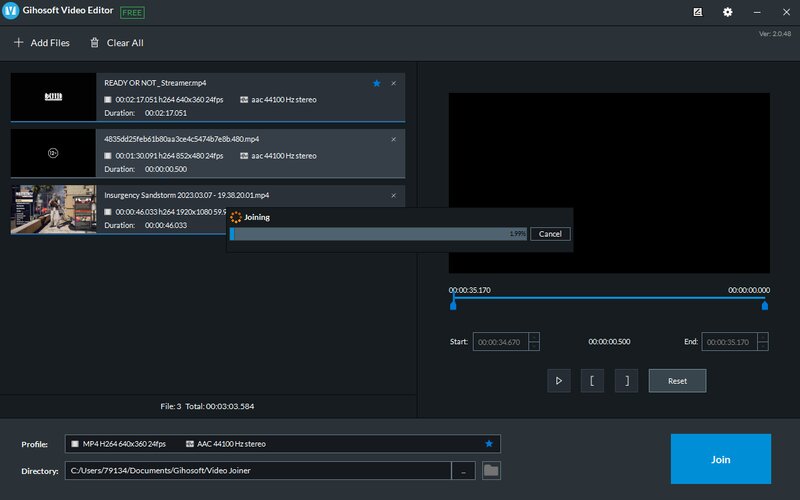
Task: Open settings gear in the title bar
Action: pyautogui.click(x=728, y=12)
